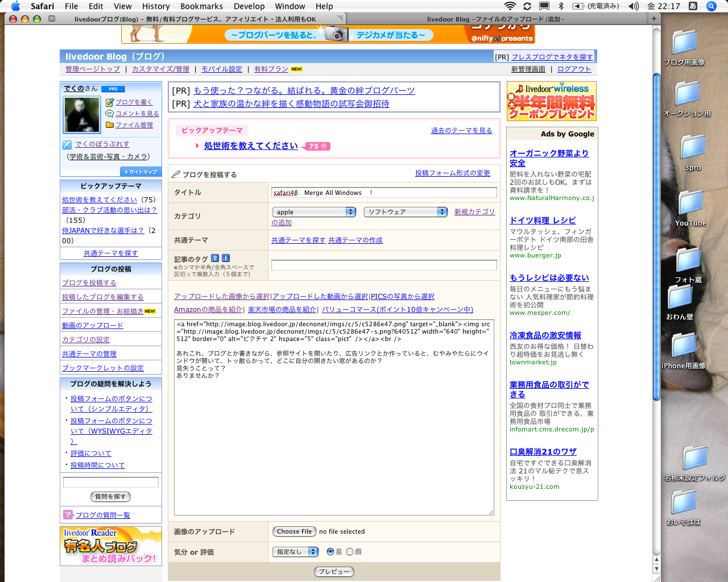Viewport: 728px width, 582px height.
Task: Open the File menu
Action: click(72, 6)
